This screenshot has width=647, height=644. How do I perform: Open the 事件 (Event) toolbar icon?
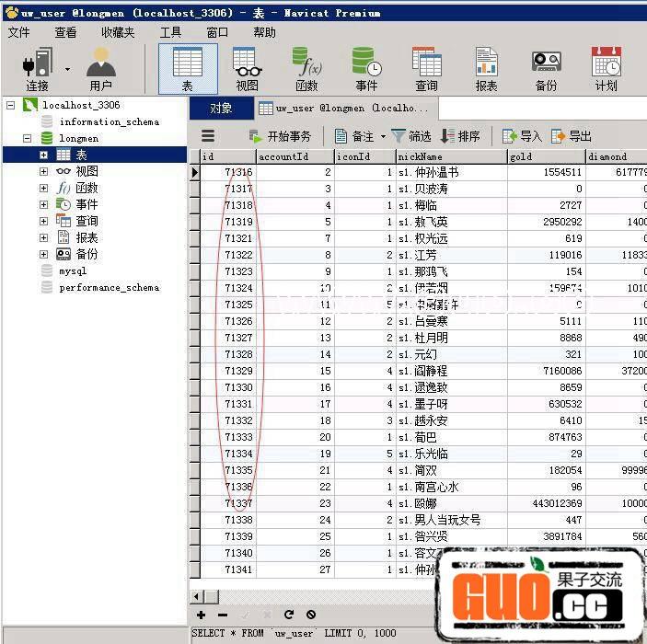pyautogui.click(x=366, y=68)
